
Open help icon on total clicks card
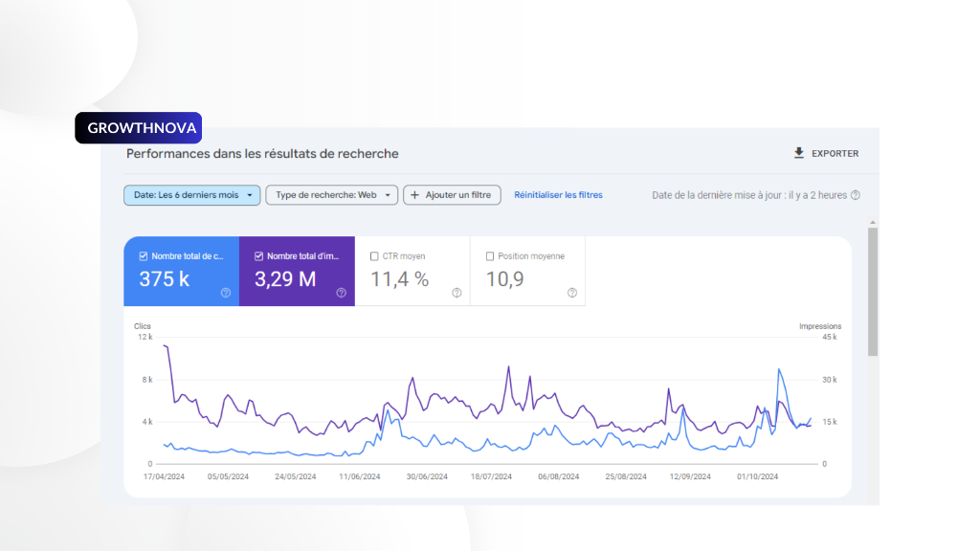[x=226, y=293]
